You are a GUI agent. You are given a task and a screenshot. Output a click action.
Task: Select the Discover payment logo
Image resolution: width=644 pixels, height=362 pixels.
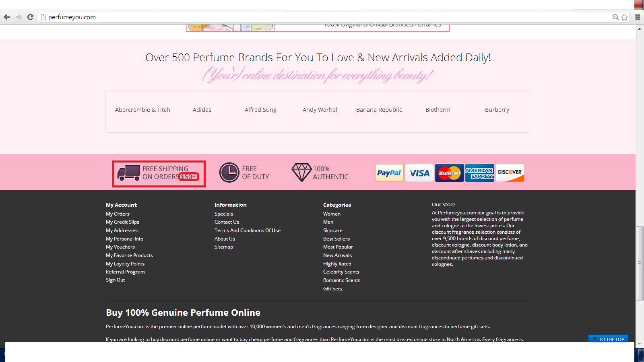tap(510, 173)
